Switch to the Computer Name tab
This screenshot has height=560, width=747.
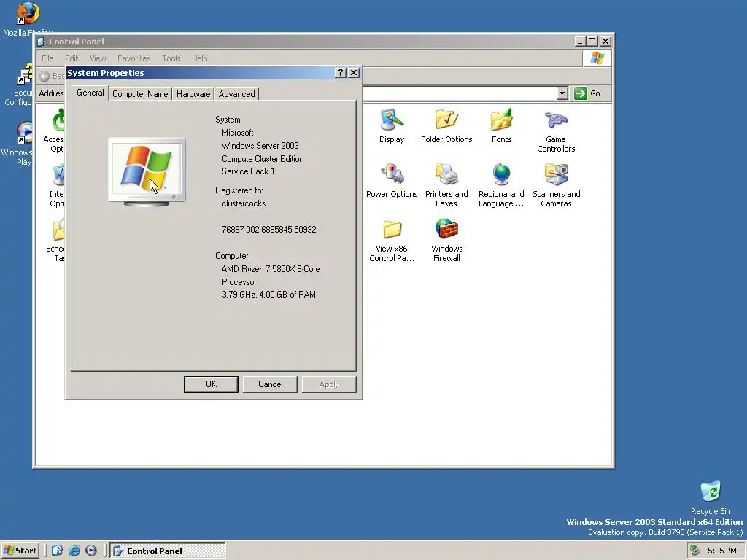point(140,94)
